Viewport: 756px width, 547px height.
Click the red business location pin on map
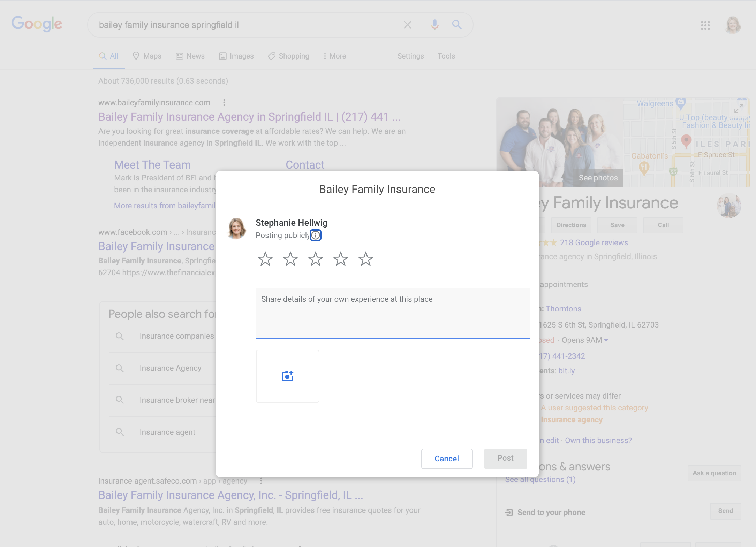(686, 141)
